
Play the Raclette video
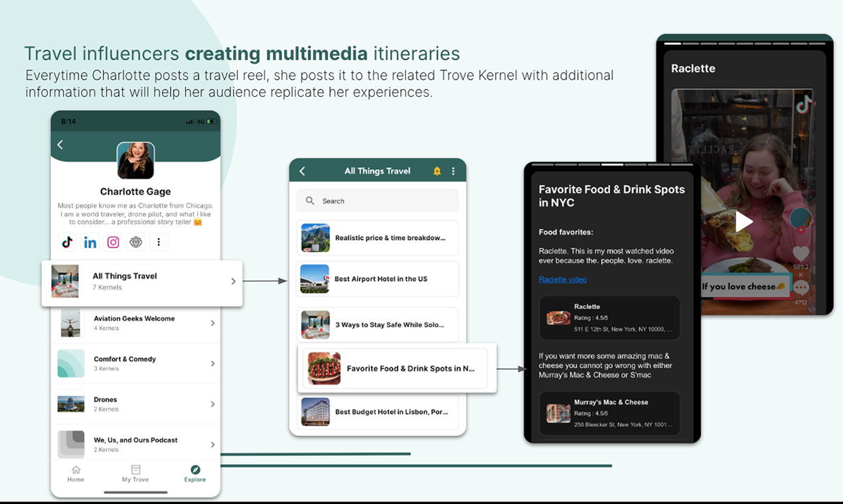click(x=743, y=221)
